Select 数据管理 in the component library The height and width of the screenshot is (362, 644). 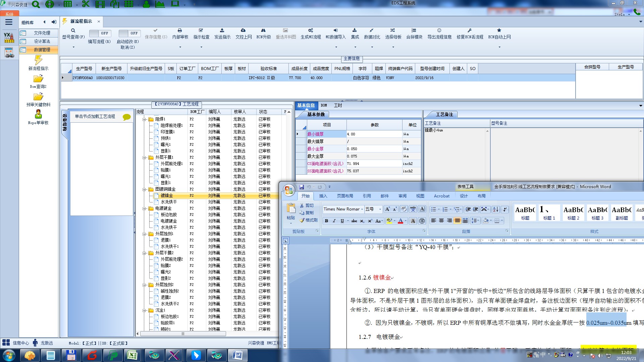click(x=42, y=50)
